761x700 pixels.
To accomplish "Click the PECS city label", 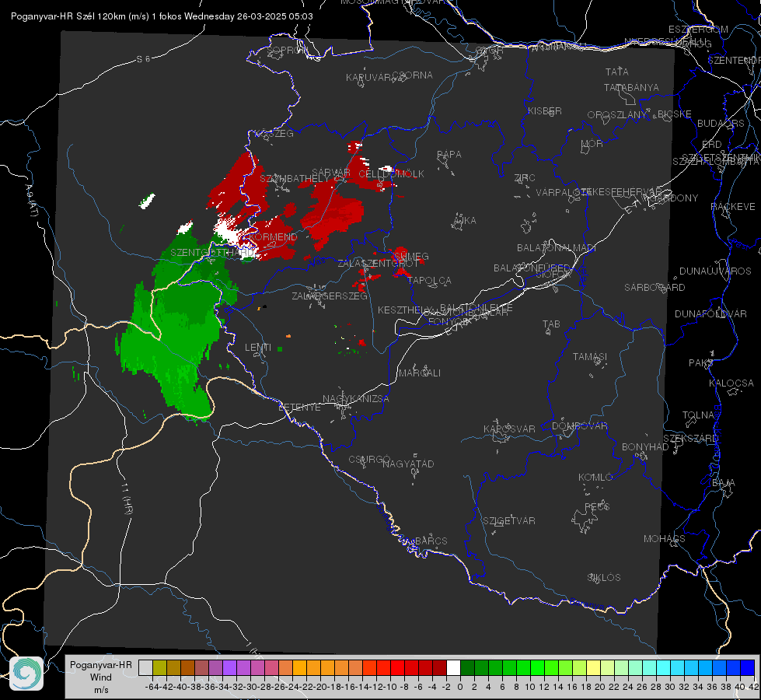I will tap(597, 507).
